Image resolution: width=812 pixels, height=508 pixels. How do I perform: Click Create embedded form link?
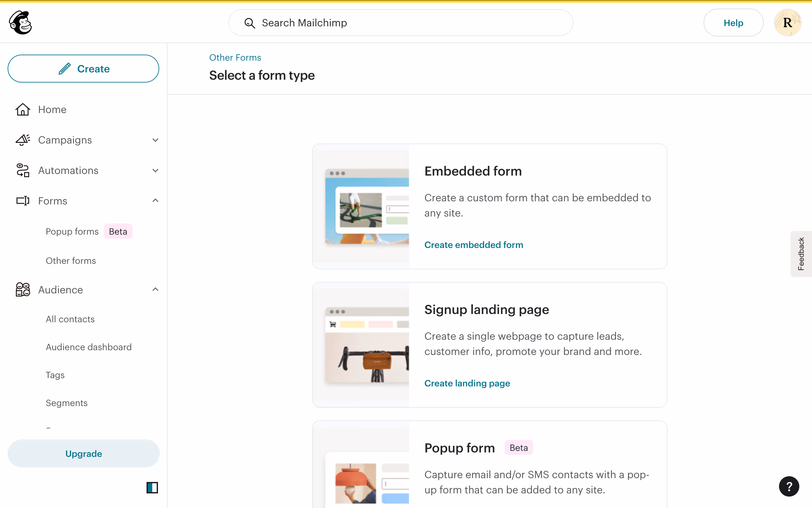(x=474, y=244)
